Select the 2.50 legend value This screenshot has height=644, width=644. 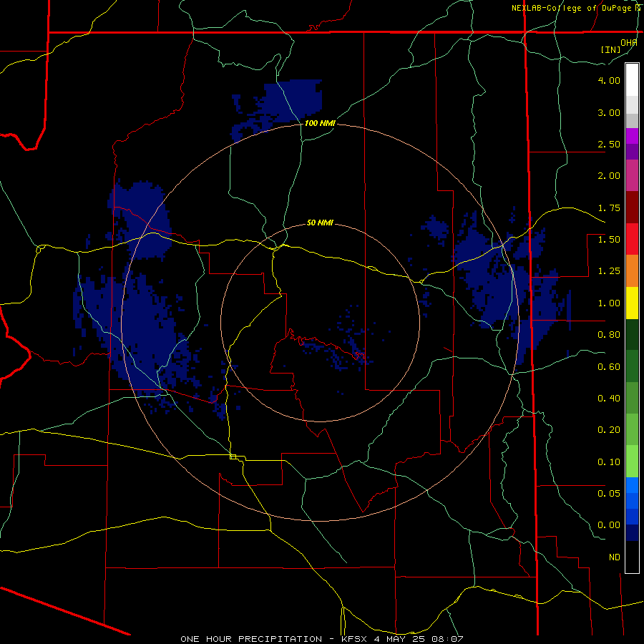click(609, 144)
